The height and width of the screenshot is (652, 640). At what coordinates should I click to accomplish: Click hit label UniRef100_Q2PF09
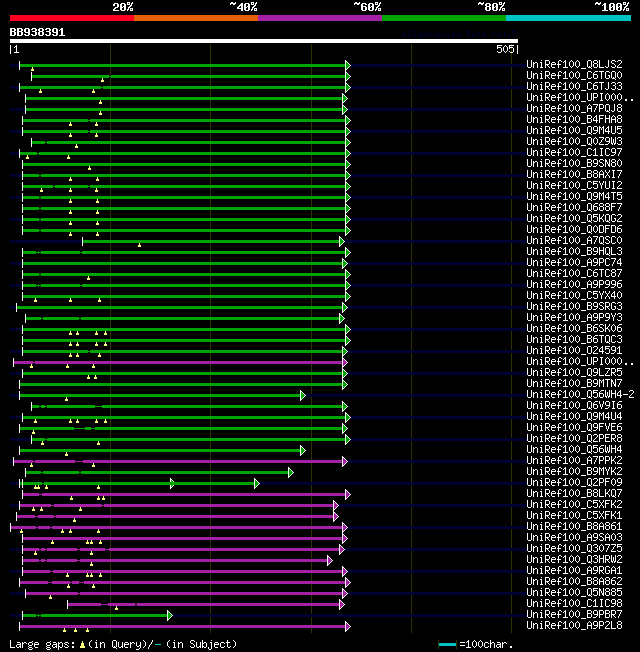coord(574,482)
